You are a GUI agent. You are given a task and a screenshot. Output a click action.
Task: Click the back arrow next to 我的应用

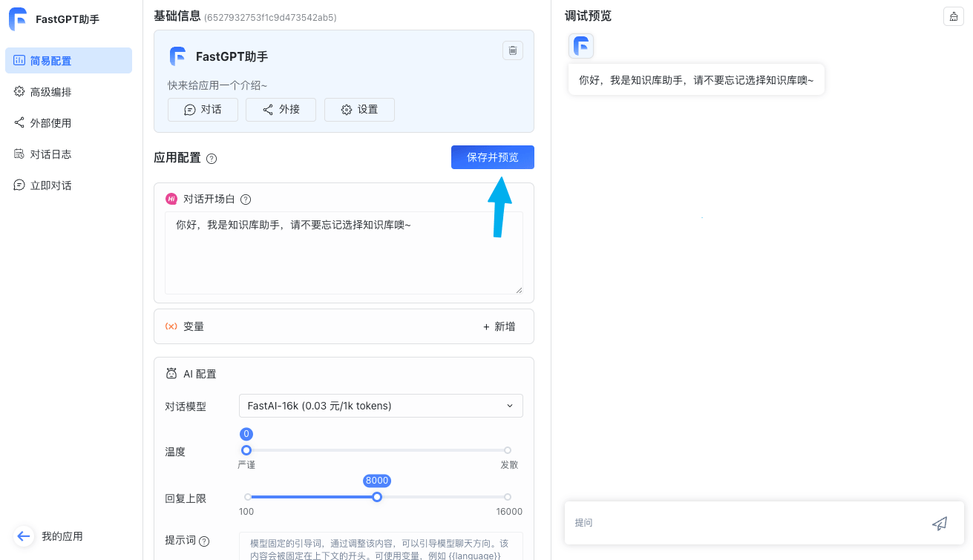pyautogui.click(x=23, y=536)
